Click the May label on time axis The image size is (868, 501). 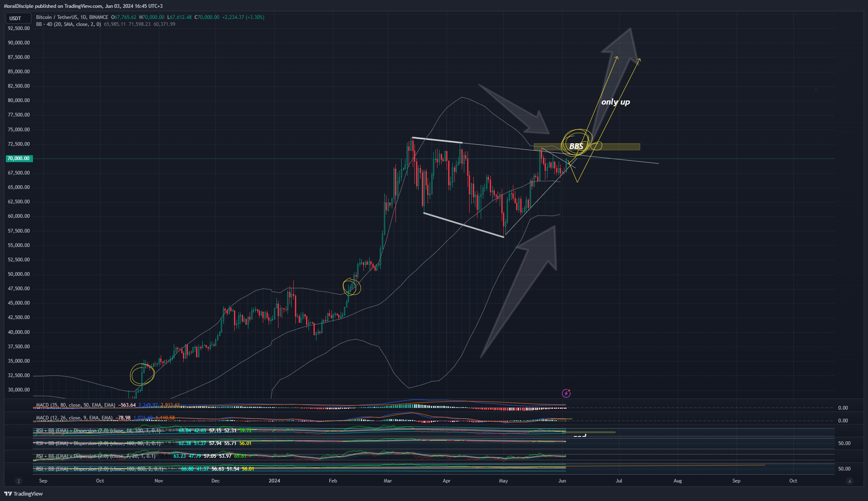[503, 481]
